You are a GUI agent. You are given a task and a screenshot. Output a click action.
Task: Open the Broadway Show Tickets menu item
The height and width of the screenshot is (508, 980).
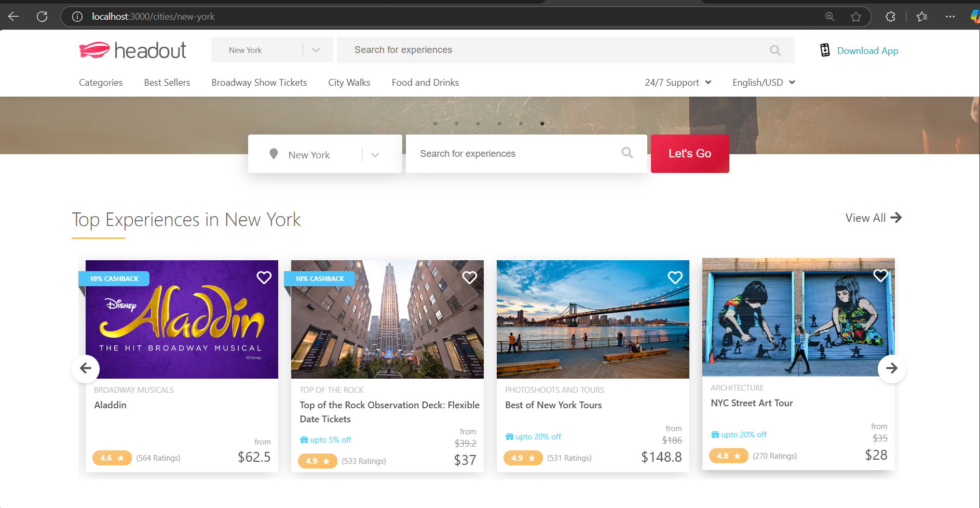[259, 83]
